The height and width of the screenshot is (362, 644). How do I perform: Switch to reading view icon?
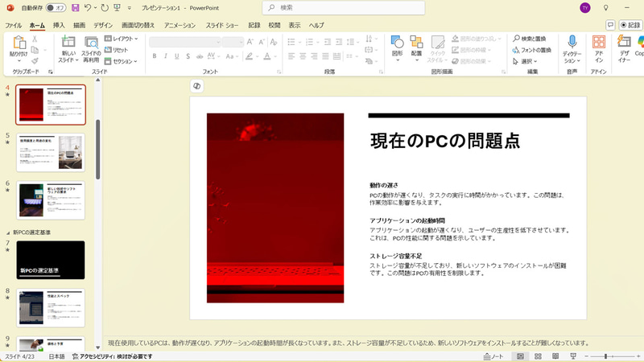click(x=555, y=356)
